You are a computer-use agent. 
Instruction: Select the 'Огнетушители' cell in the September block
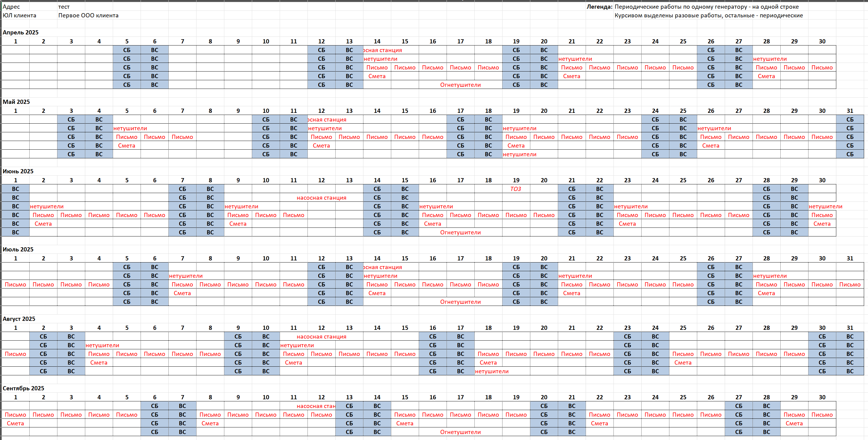point(460,432)
